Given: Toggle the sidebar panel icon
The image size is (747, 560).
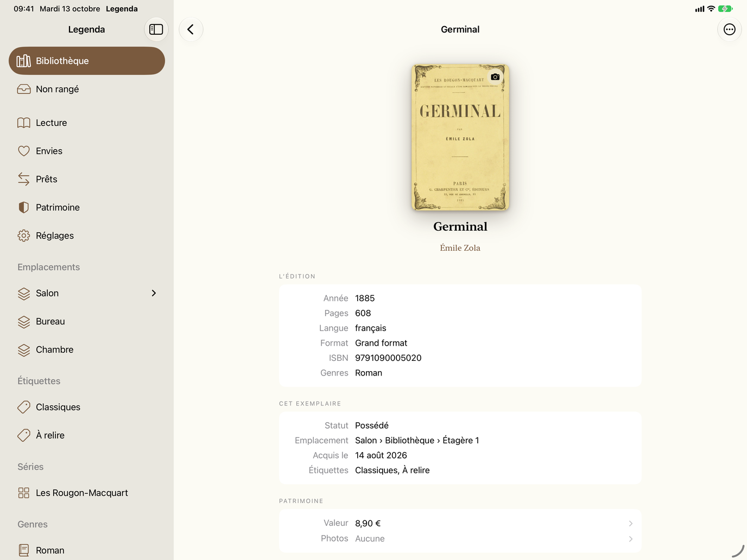Looking at the screenshot, I should [x=156, y=29].
